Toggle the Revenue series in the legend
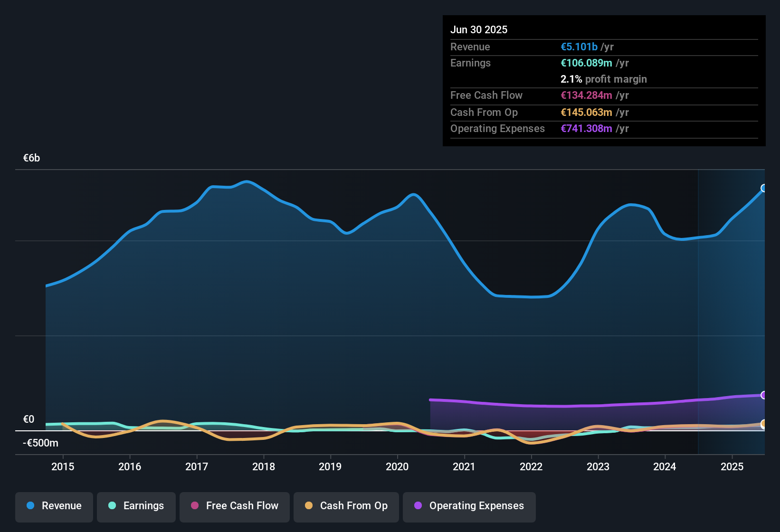780x532 pixels. [x=54, y=506]
